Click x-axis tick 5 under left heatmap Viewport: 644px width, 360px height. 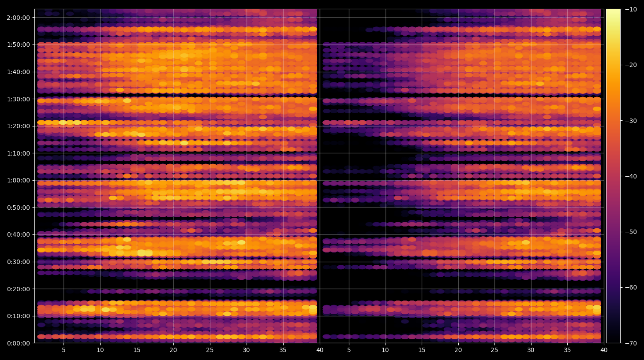(x=64, y=350)
